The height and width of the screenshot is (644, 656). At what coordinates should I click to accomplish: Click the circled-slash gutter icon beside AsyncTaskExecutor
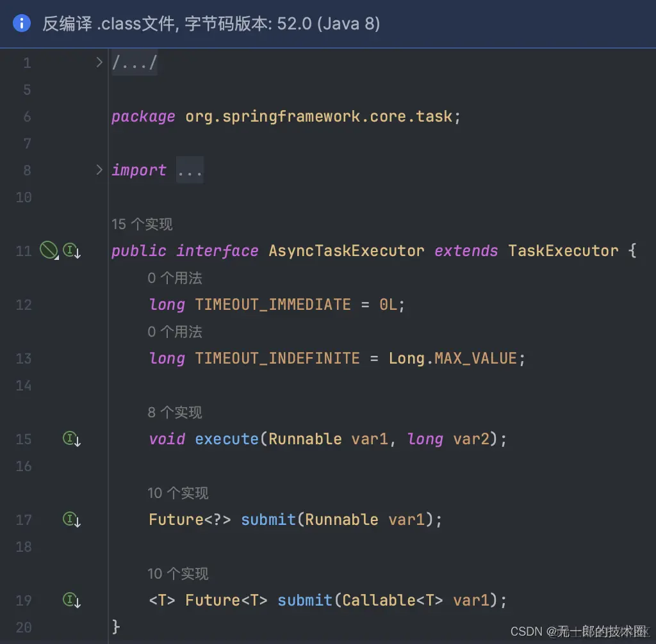[49, 250]
